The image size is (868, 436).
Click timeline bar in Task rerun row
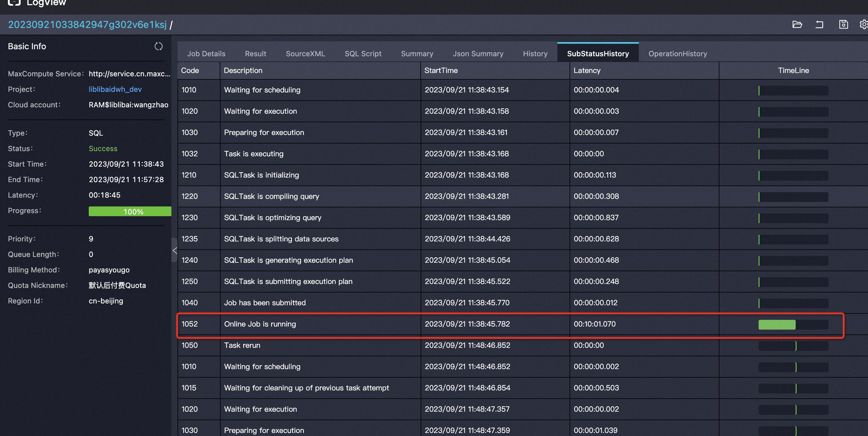[x=793, y=346]
